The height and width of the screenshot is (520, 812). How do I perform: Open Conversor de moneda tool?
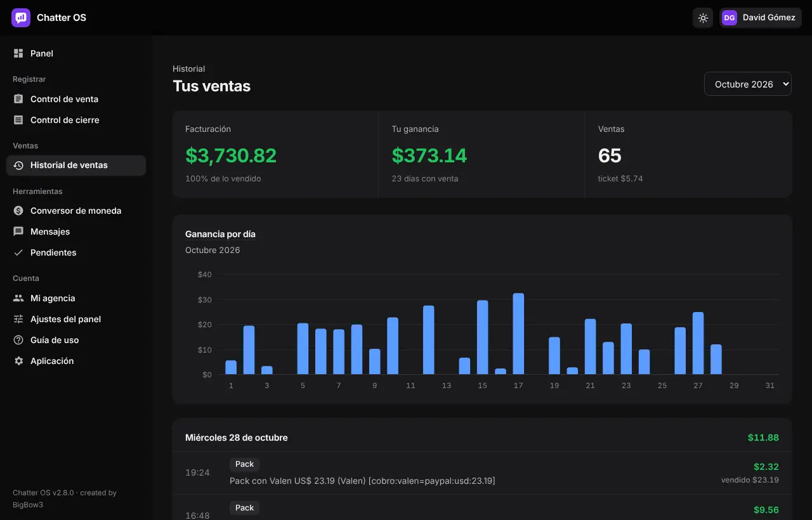[76, 211]
